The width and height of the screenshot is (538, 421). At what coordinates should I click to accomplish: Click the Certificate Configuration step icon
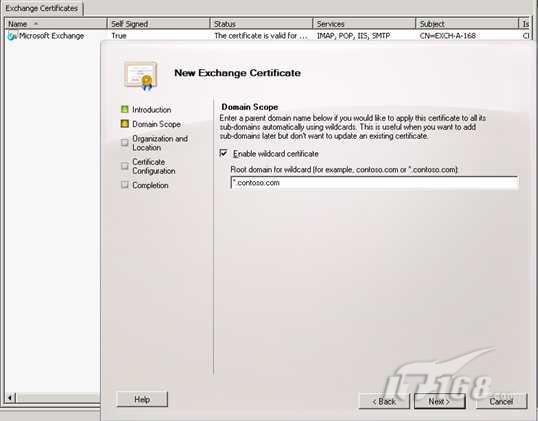coord(125,166)
